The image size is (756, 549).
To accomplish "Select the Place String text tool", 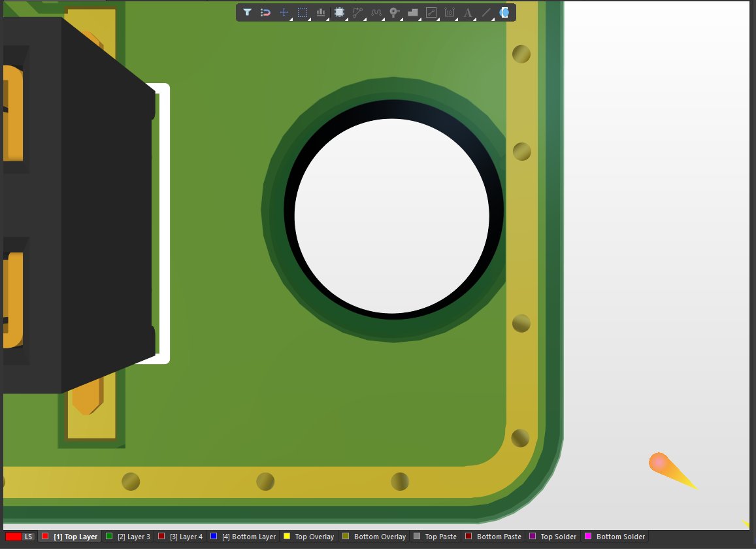I will coord(468,12).
